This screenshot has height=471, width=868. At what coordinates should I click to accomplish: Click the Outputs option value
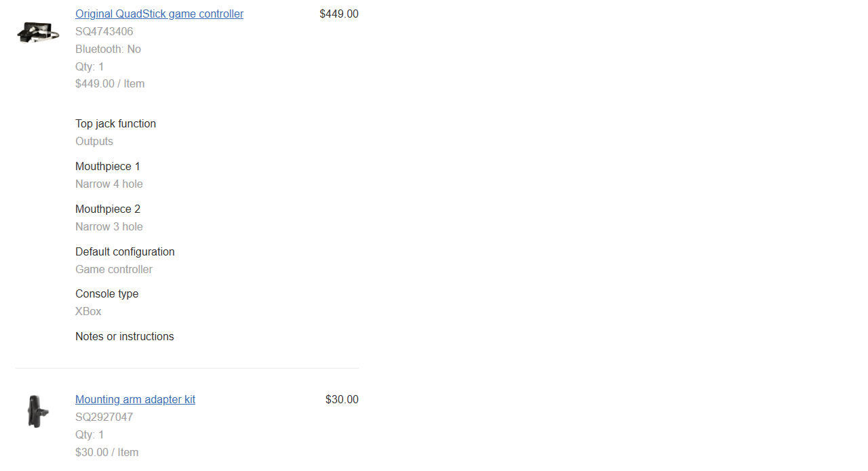[94, 141]
